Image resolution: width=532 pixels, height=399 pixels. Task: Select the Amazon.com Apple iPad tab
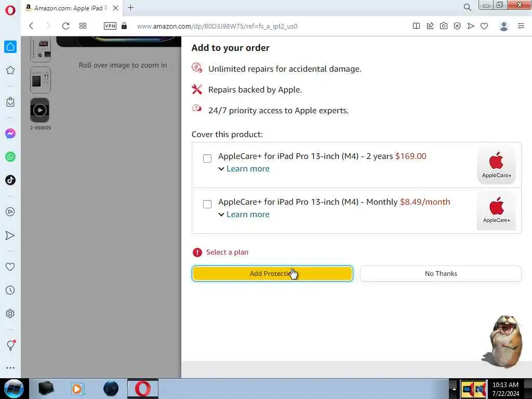point(71,8)
